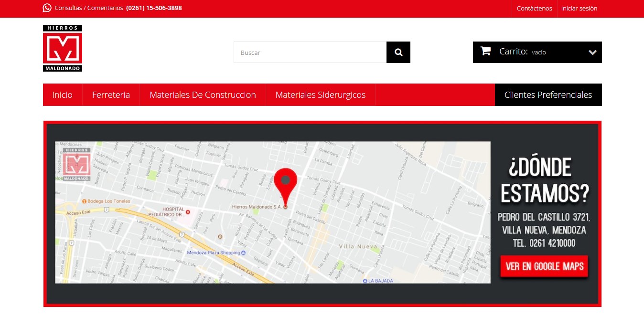
Task: Click the shopping cart icon
Action: coord(486,51)
